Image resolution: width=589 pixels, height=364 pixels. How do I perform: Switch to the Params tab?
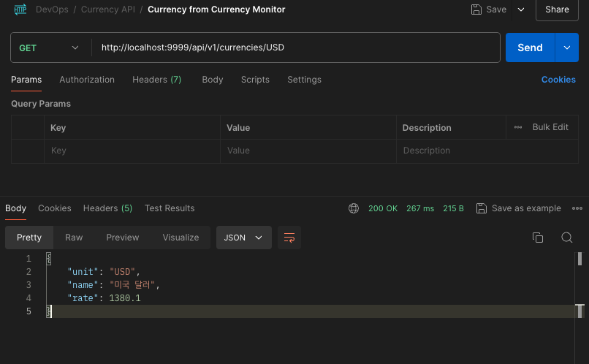click(x=26, y=80)
